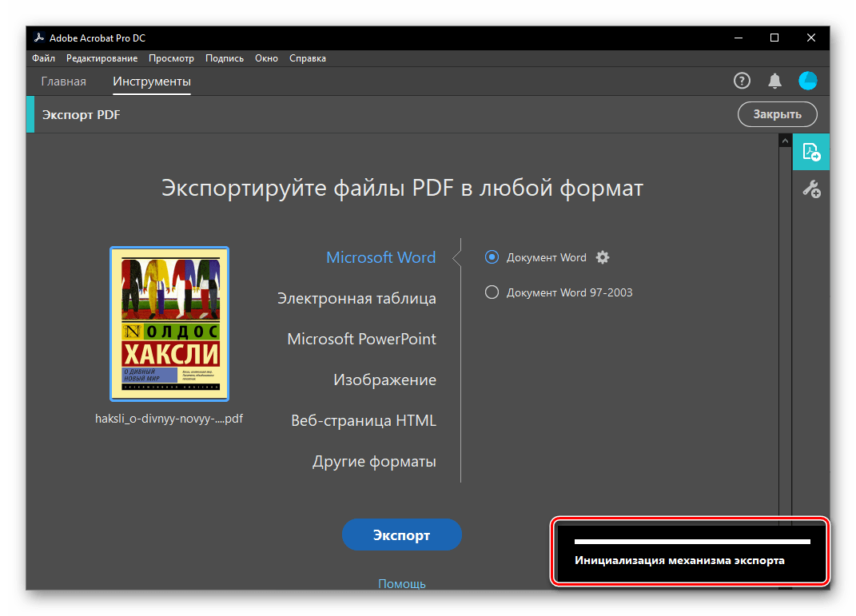
Task: Choose the Microsoft Word export format
Action: pos(380,257)
